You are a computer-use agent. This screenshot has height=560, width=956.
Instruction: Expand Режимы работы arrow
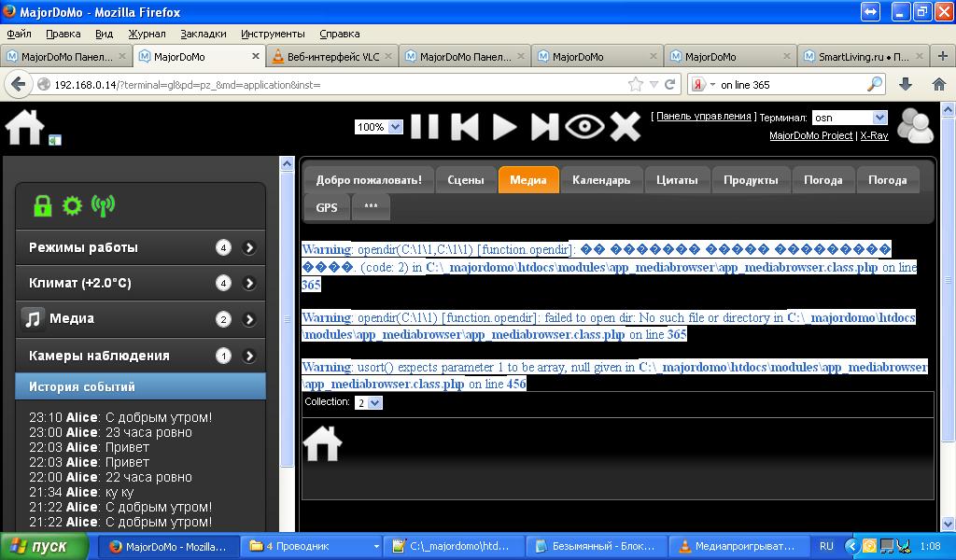[248, 247]
